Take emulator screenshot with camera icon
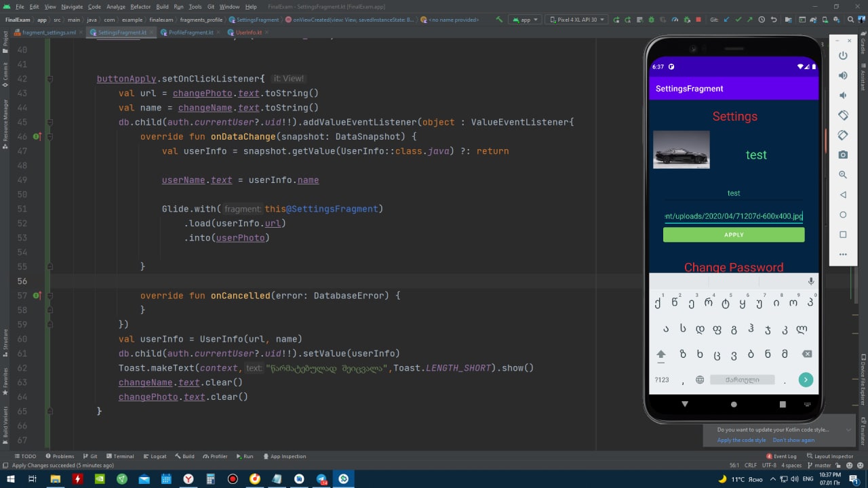The width and height of the screenshot is (868, 488). 843,155
